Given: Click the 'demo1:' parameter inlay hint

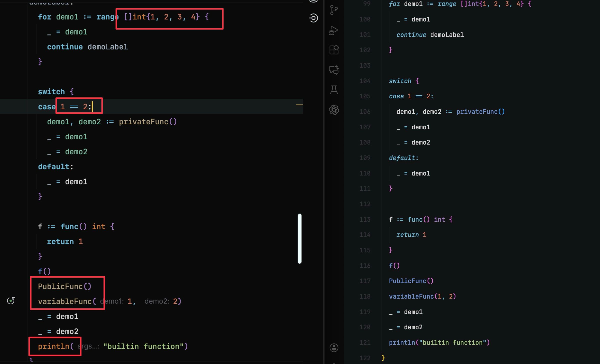Looking at the screenshot, I should [x=112, y=301].
